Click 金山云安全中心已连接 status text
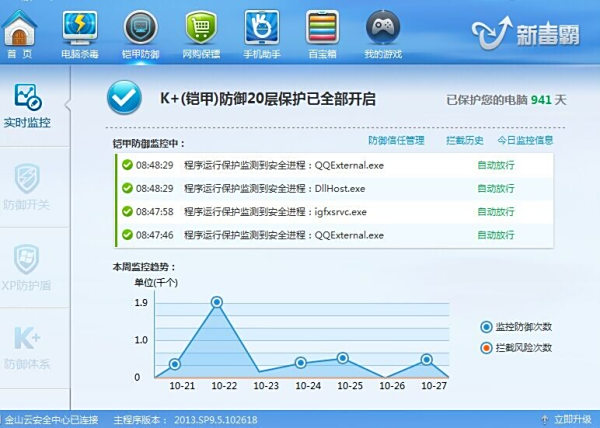Viewport: 600px width, 428px height. pyautogui.click(x=51, y=420)
